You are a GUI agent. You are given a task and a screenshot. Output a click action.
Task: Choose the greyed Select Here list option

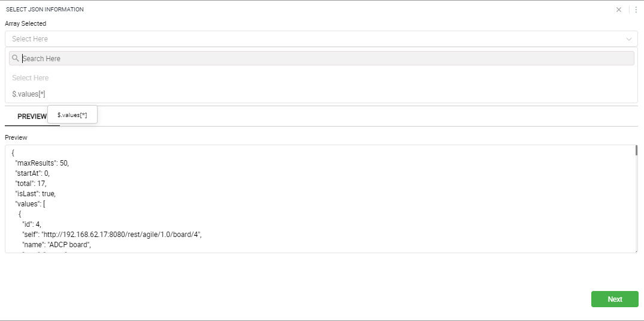pos(31,78)
